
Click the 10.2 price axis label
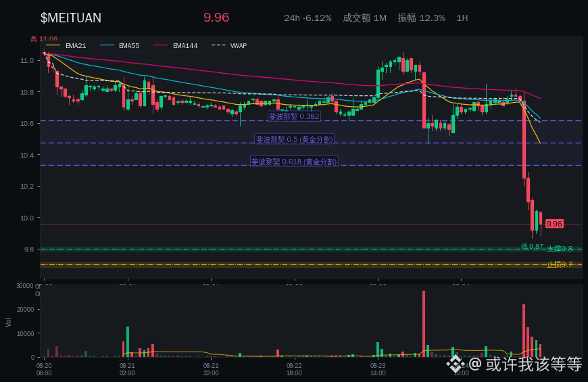pyautogui.click(x=27, y=187)
